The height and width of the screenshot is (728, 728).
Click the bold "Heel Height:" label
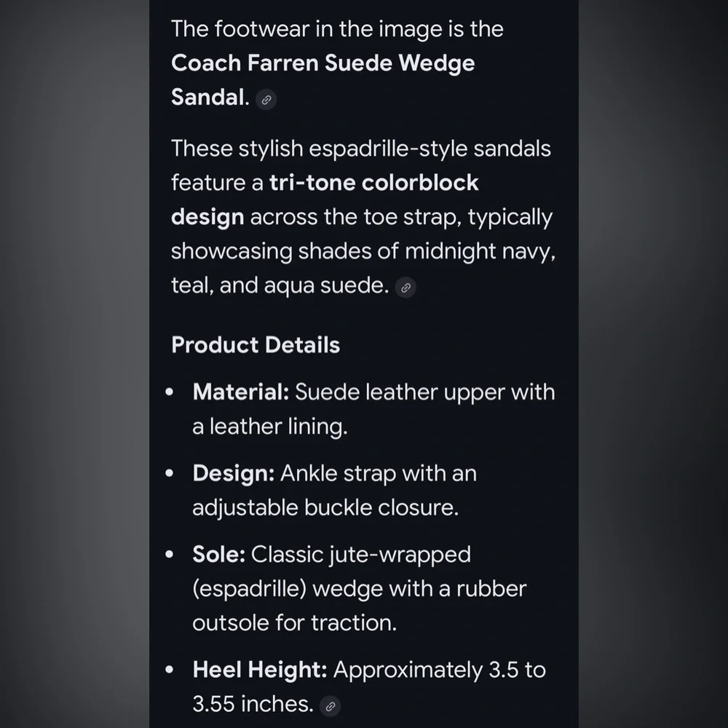260,670
